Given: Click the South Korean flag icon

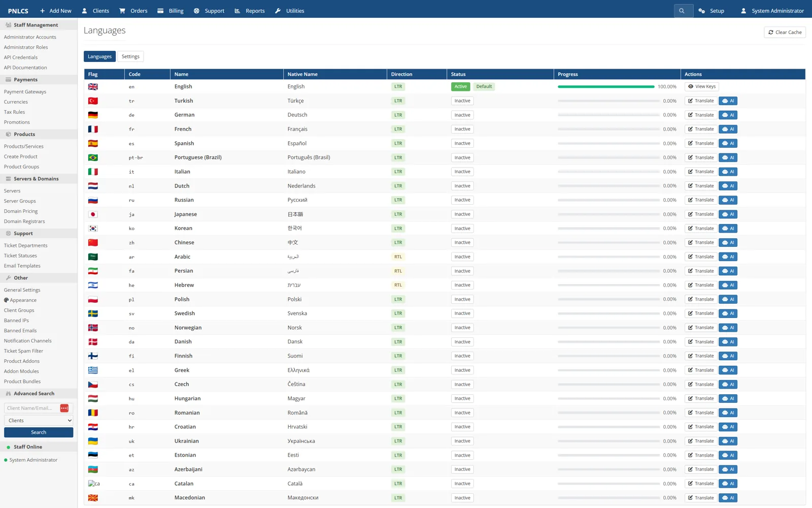Looking at the screenshot, I should (93, 229).
